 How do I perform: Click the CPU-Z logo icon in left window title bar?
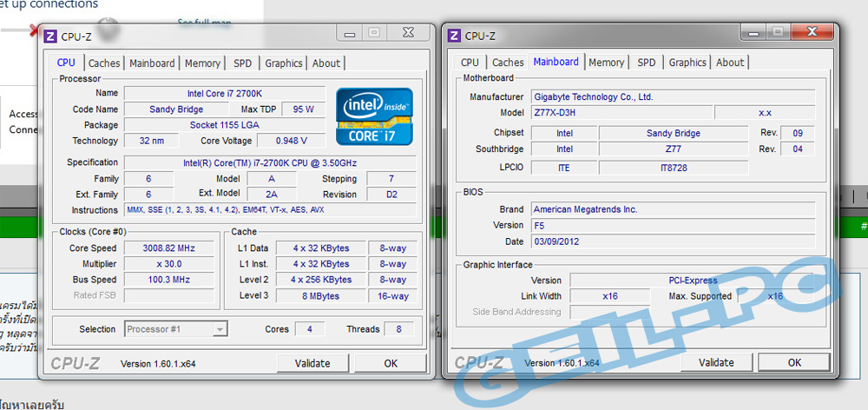[50, 36]
